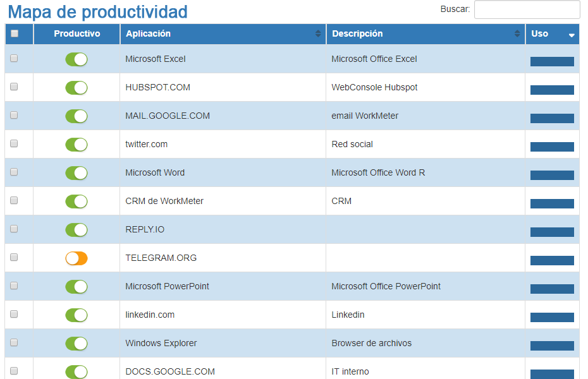Viewport: 588px width, 379px height.
Task: Sort table by Descripción column arrows
Action: pos(517,34)
